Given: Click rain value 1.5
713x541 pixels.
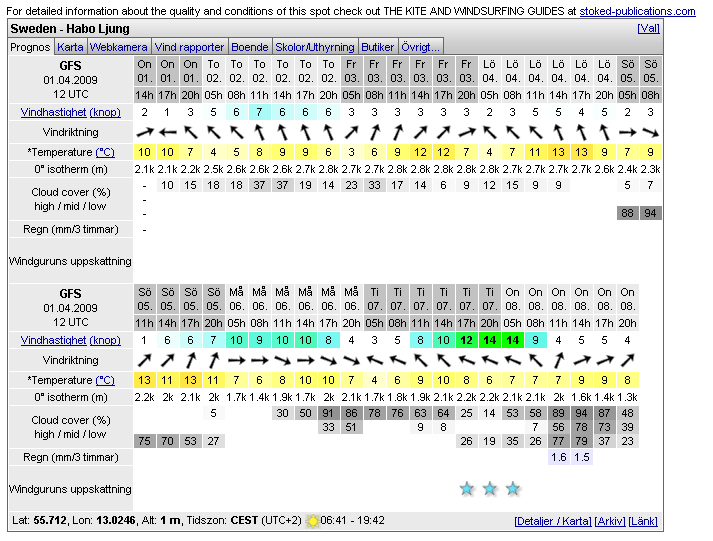Looking at the screenshot, I should click(582, 457).
